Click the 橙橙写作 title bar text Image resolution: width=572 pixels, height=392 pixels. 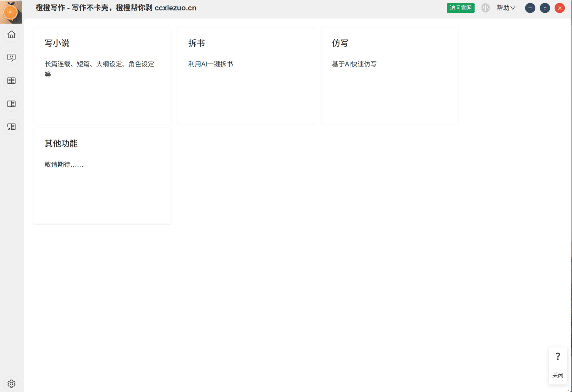pos(116,8)
